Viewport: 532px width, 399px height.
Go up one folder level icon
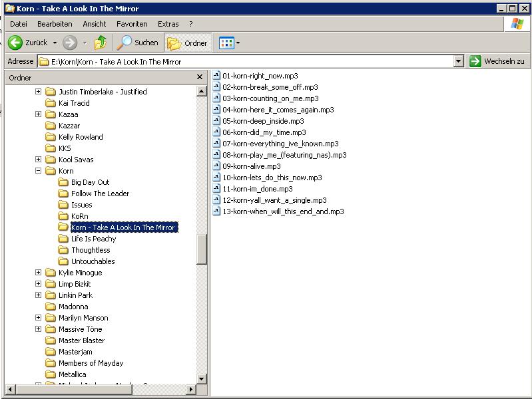coord(101,43)
